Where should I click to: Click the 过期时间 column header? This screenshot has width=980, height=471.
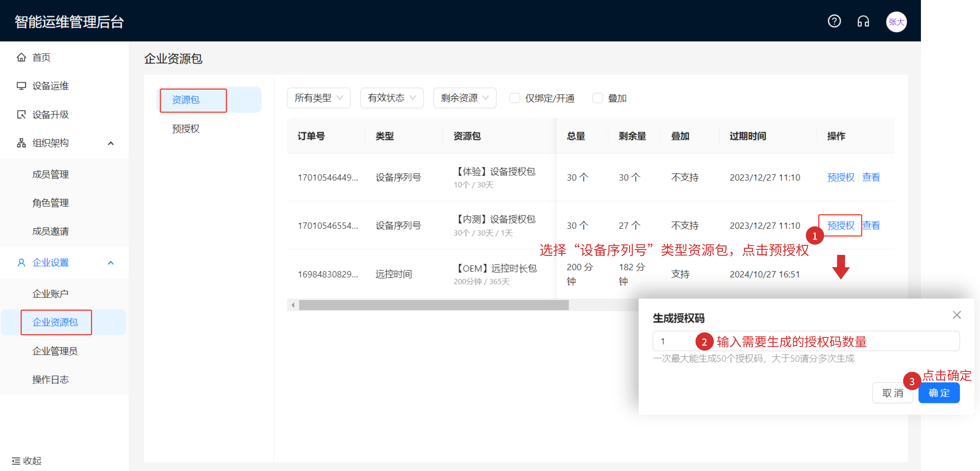coord(748,136)
